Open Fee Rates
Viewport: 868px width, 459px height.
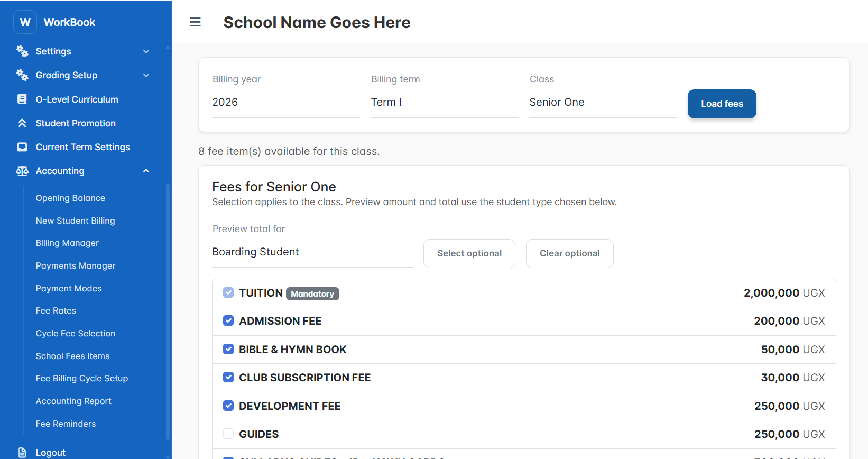pyautogui.click(x=56, y=311)
